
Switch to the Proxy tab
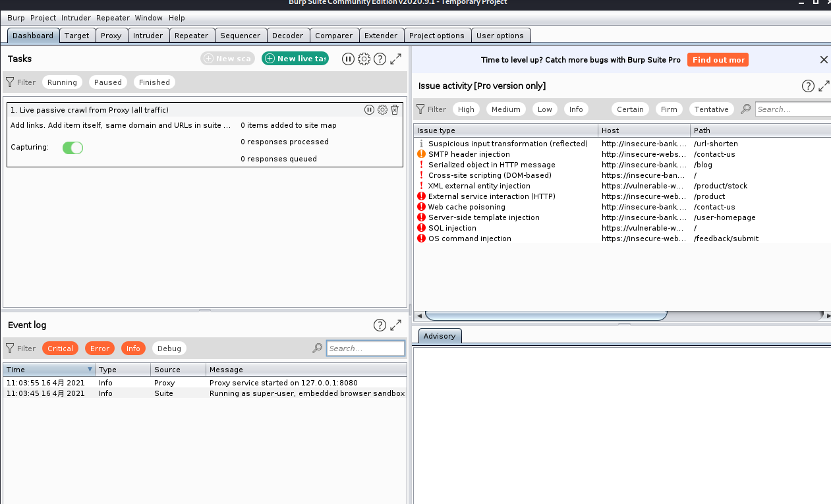click(111, 36)
